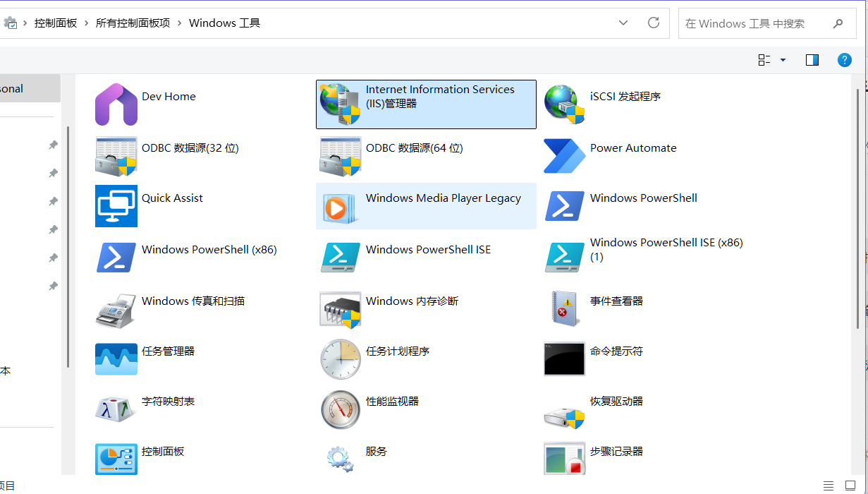Select the 命令提示符 label
This screenshot has height=494, width=868.
click(616, 351)
